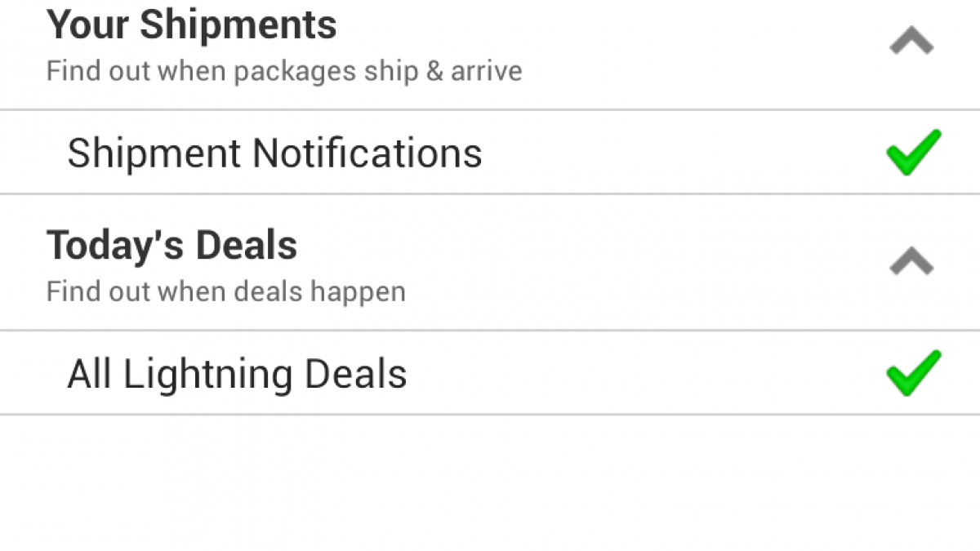Collapse the Your Shipments section chevron
The height and width of the screenshot is (551, 980).
click(x=911, y=42)
